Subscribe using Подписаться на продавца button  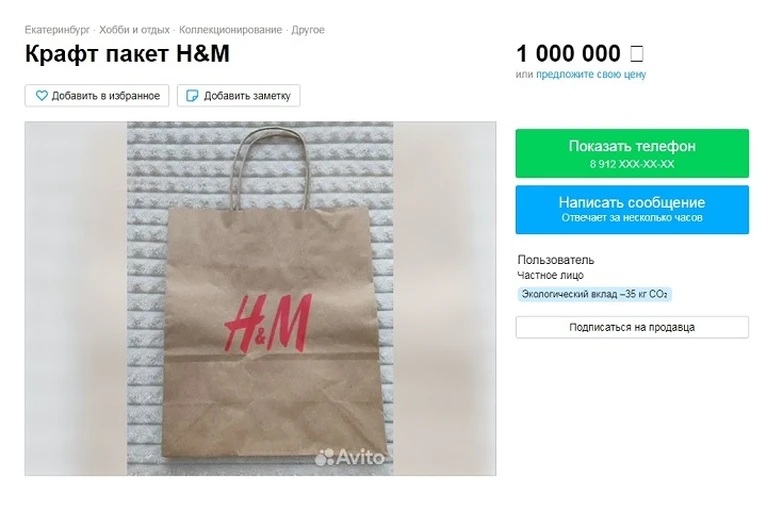pyautogui.click(x=632, y=327)
